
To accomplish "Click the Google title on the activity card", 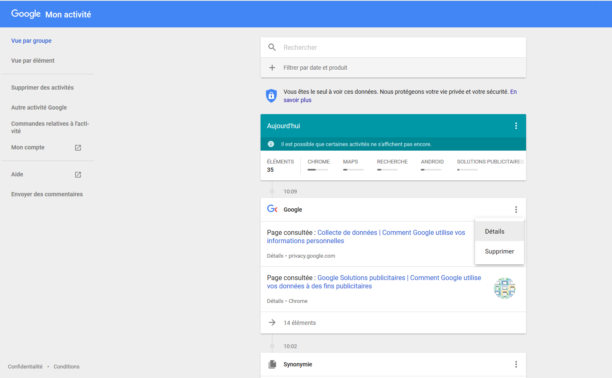I will (x=293, y=210).
